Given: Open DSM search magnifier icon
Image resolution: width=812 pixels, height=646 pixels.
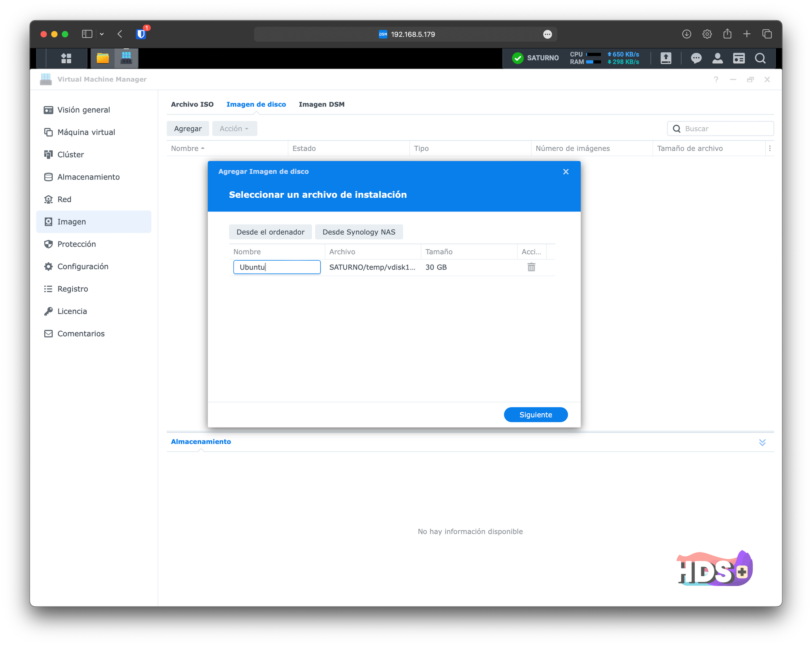Looking at the screenshot, I should point(760,58).
